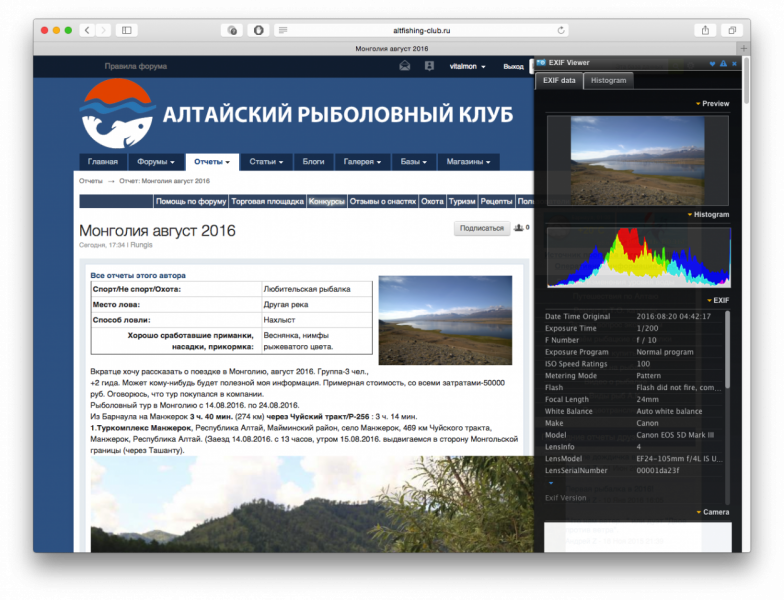Click the RGB histogram graph
This screenshot has width=784, height=600.
pyautogui.click(x=638, y=258)
